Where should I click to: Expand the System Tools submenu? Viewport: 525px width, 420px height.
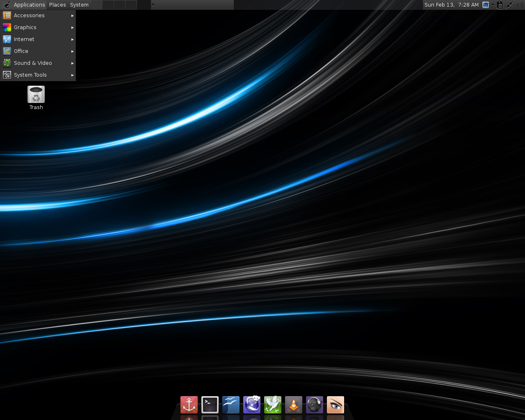(38, 75)
